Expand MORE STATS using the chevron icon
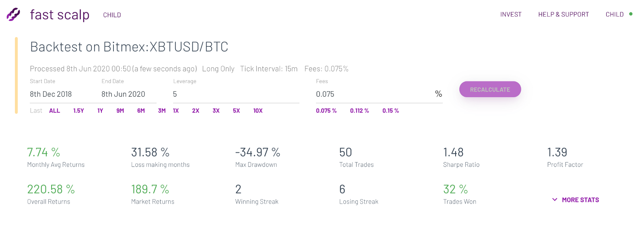 pos(555,200)
